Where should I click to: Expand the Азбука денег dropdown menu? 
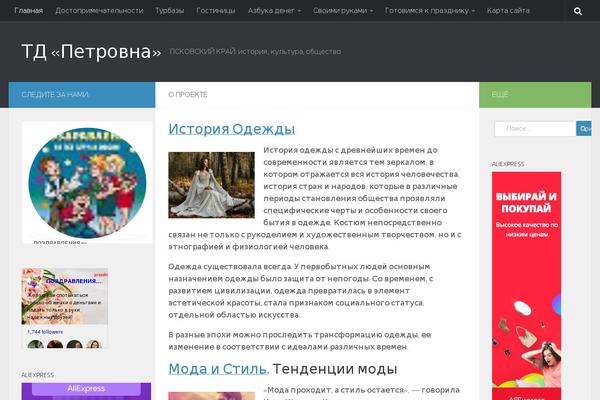[x=274, y=11]
